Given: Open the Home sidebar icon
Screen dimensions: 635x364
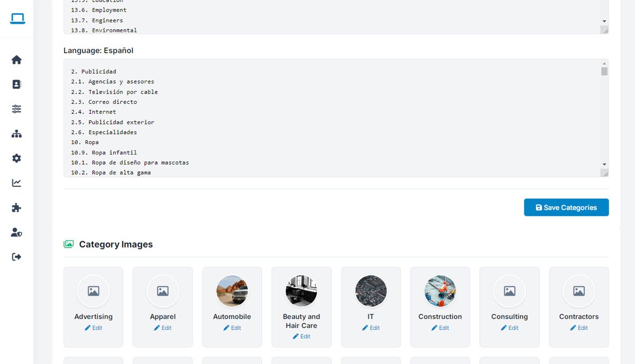Looking at the screenshot, I should (x=17, y=60).
